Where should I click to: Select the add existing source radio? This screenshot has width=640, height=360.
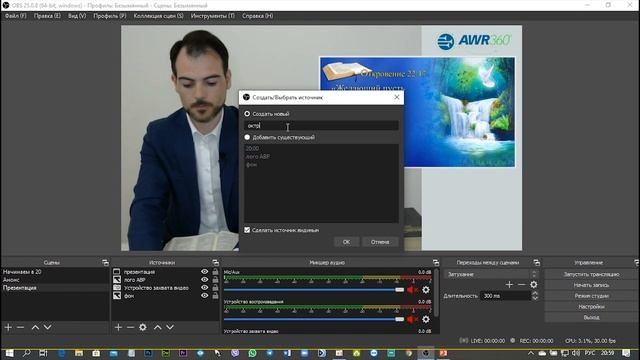247,137
